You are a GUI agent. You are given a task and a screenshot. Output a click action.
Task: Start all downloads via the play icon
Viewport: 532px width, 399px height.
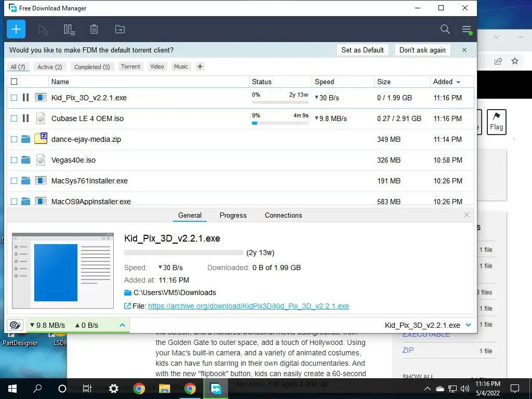(43, 30)
